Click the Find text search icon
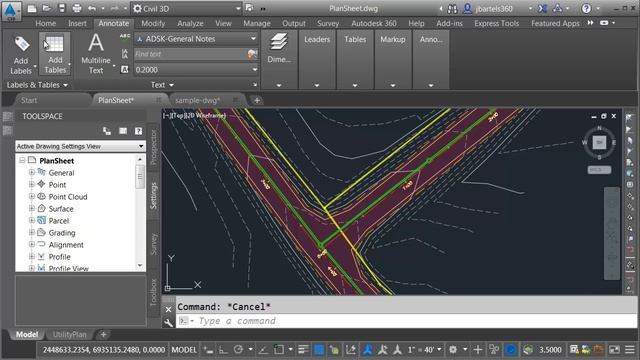 (252, 54)
